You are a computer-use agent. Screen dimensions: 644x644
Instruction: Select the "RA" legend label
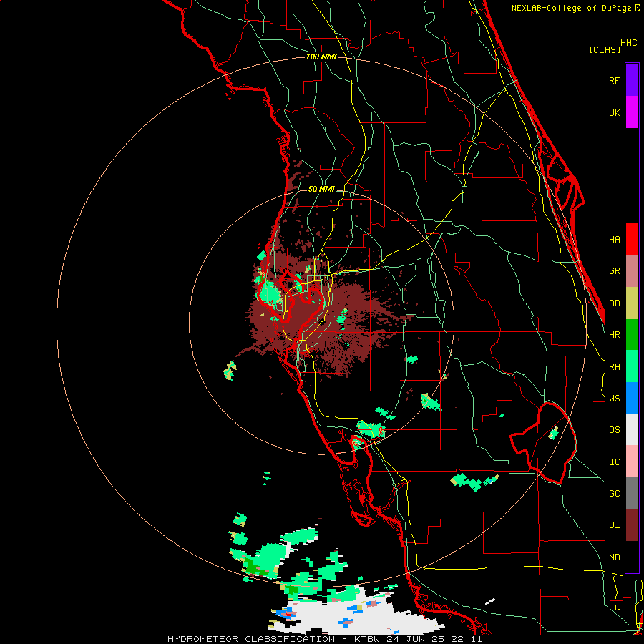click(x=614, y=367)
